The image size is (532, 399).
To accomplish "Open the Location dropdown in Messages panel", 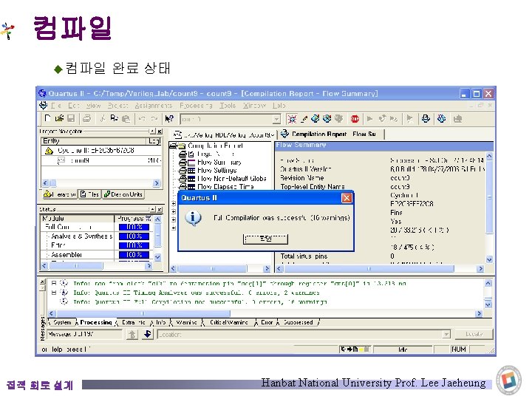I will coord(446,335).
